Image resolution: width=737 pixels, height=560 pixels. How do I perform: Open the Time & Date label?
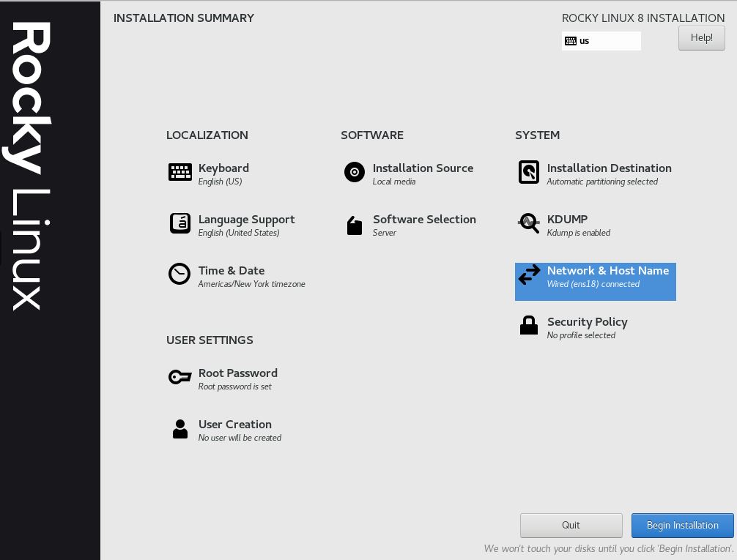232,271
